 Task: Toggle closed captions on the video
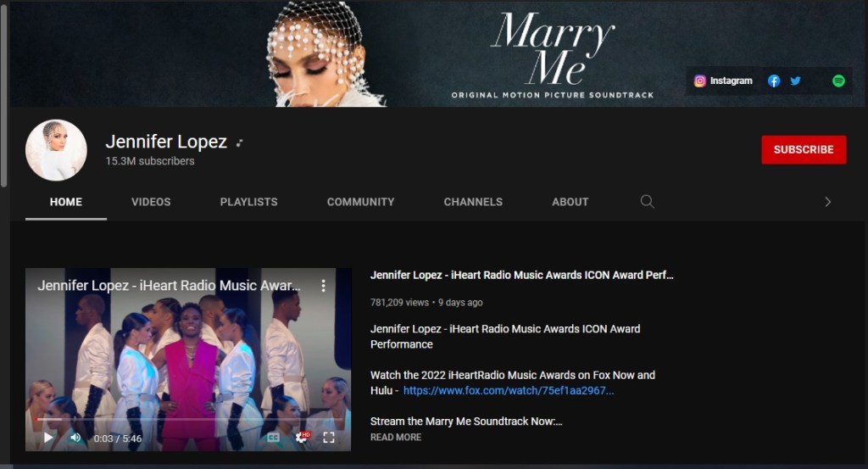pyautogui.click(x=273, y=438)
